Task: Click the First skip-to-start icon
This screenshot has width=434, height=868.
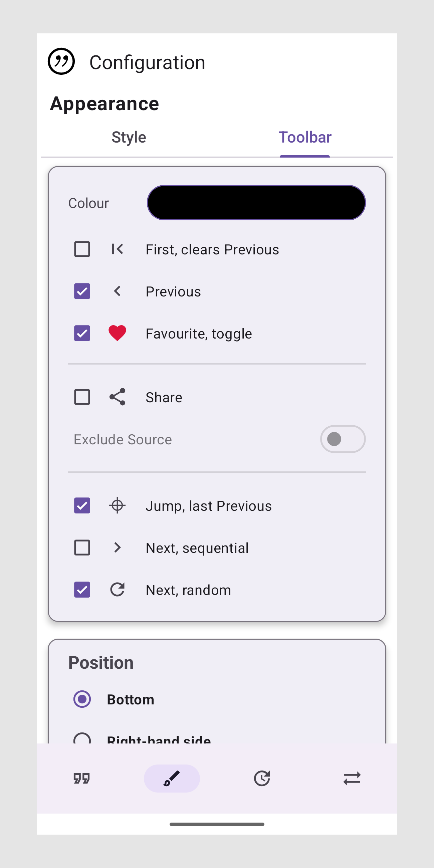Action: 117,249
